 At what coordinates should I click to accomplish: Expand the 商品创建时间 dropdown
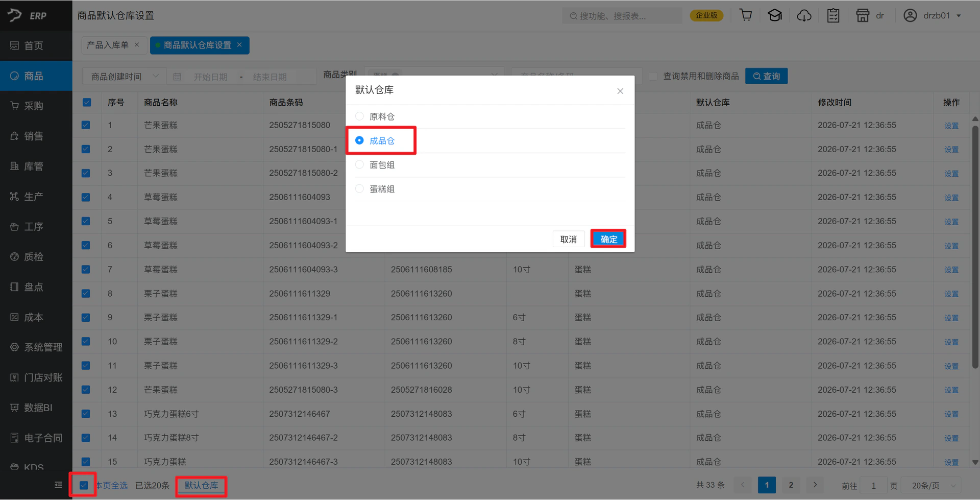click(x=124, y=76)
